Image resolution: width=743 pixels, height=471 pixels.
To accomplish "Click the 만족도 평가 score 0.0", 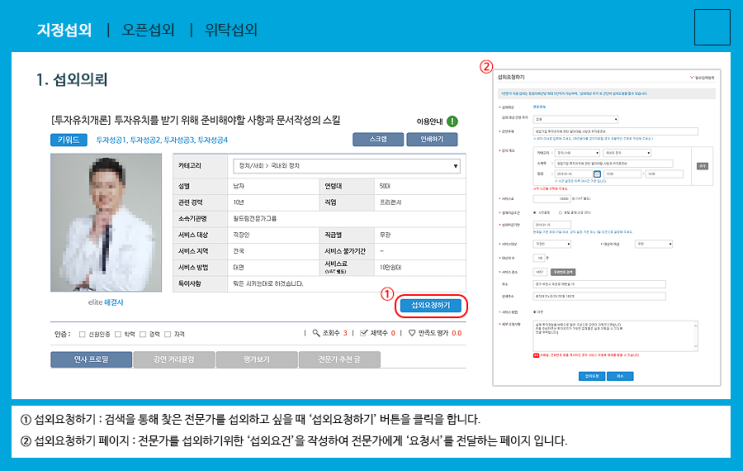I will pos(456,333).
